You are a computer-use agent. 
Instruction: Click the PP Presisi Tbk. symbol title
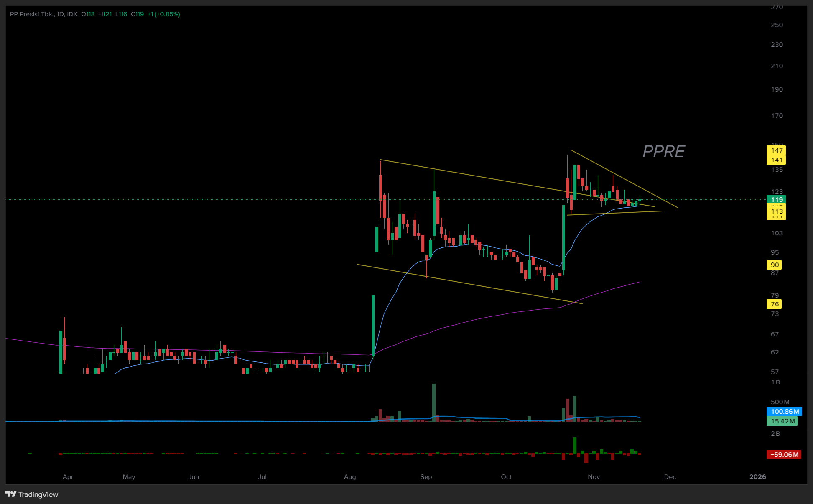[32, 14]
